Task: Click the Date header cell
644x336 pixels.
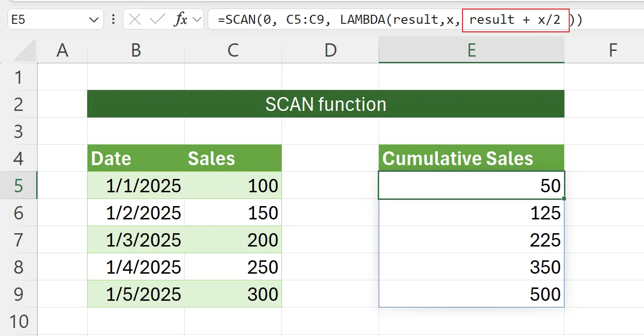Action: point(111,158)
